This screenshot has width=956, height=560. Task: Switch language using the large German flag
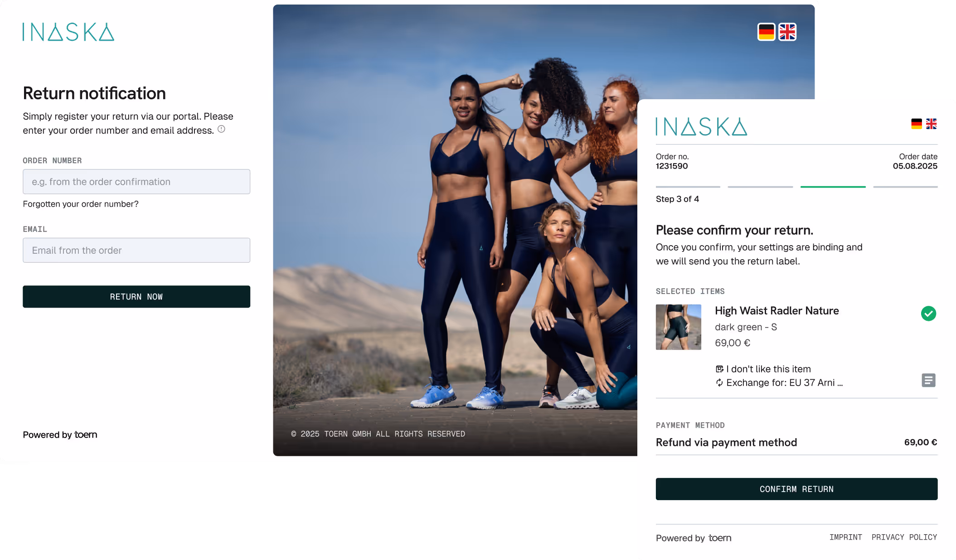point(766,32)
